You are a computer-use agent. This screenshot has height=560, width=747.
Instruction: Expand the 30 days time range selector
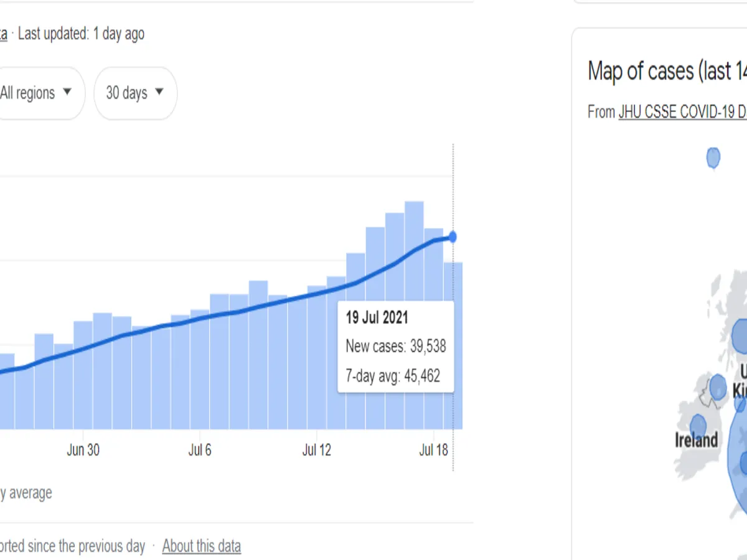click(x=135, y=93)
